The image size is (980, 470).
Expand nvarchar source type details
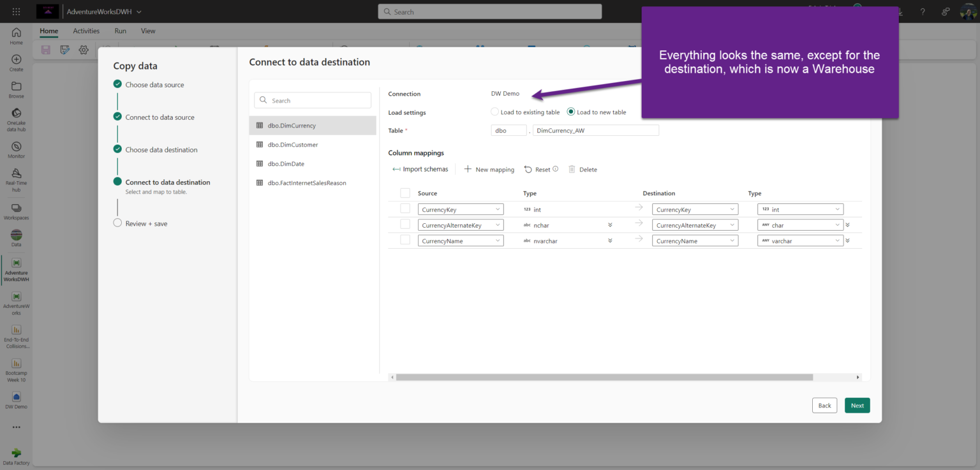pos(610,241)
